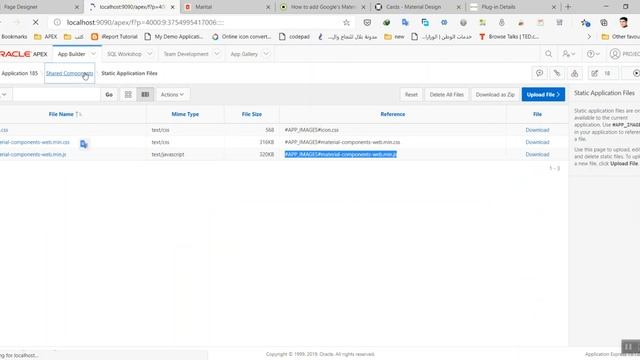Image resolution: width=640 pixels, height=360 pixels.
Task: Open the Actions dropdown menu
Action: click(172, 94)
